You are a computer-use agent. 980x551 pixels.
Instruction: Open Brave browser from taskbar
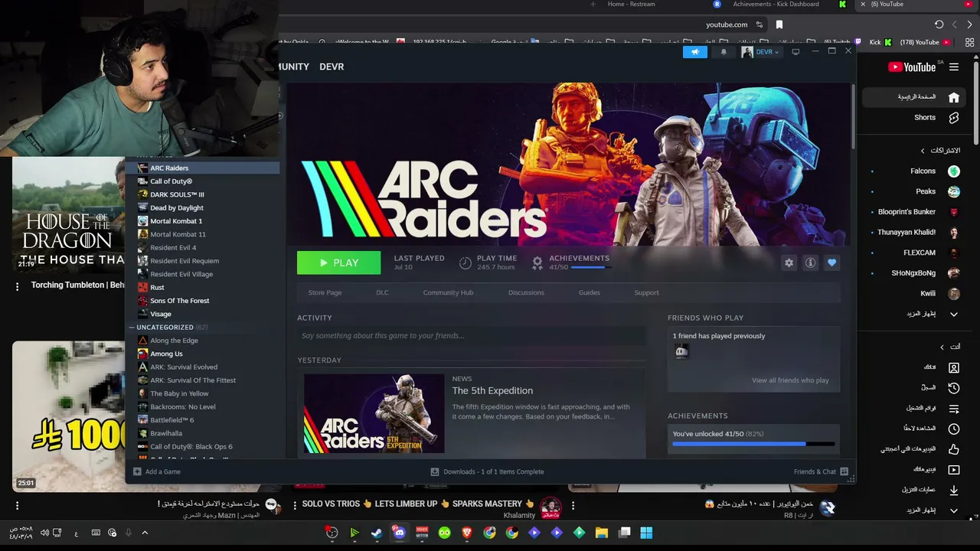[x=467, y=533]
